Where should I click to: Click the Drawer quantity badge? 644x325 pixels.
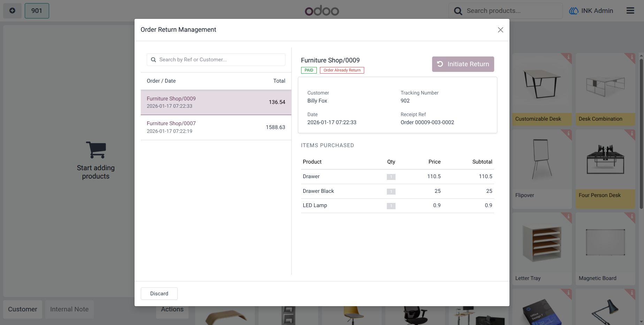point(391,177)
